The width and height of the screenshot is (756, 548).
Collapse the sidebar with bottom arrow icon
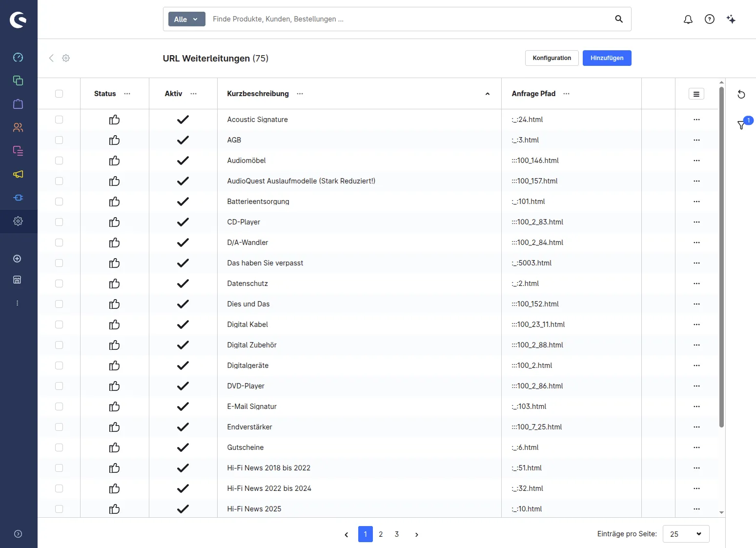(18, 534)
